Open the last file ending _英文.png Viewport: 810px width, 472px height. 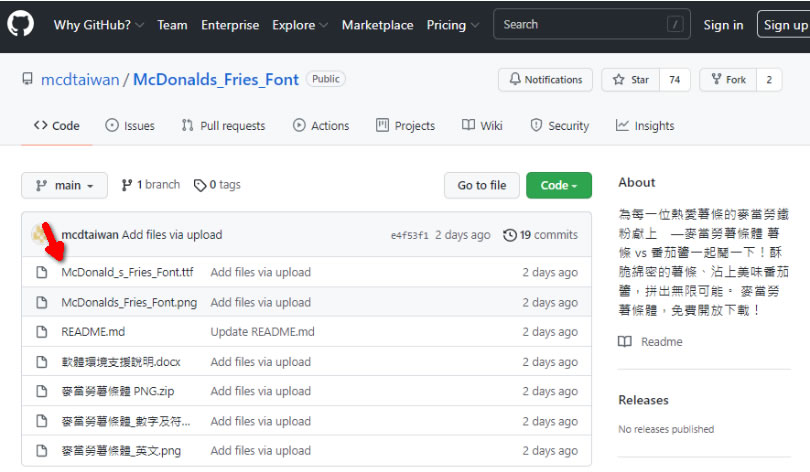(x=121, y=451)
